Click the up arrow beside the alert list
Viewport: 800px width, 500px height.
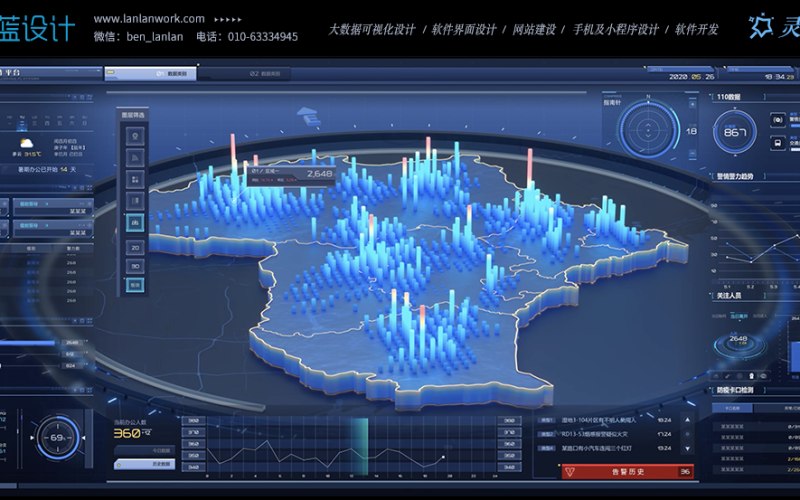coord(687,420)
